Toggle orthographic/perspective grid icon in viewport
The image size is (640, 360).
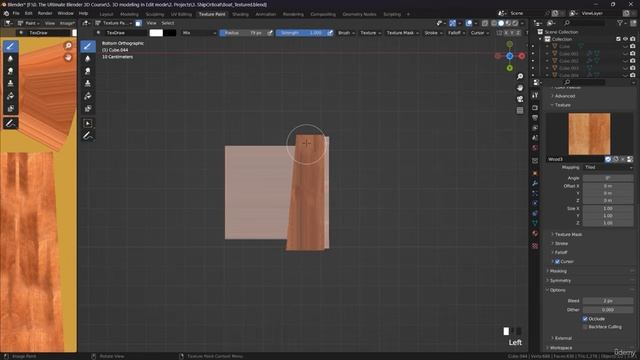(x=520, y=111)
